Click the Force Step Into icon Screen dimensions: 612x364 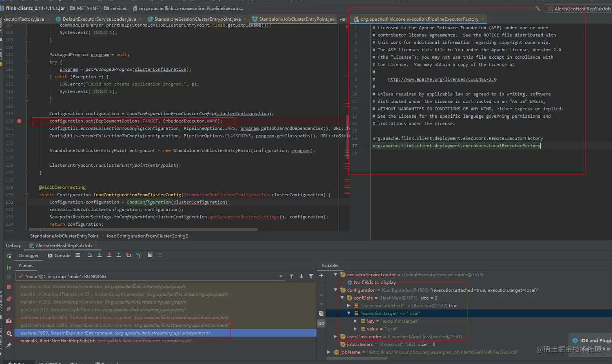tap(109, 255)
